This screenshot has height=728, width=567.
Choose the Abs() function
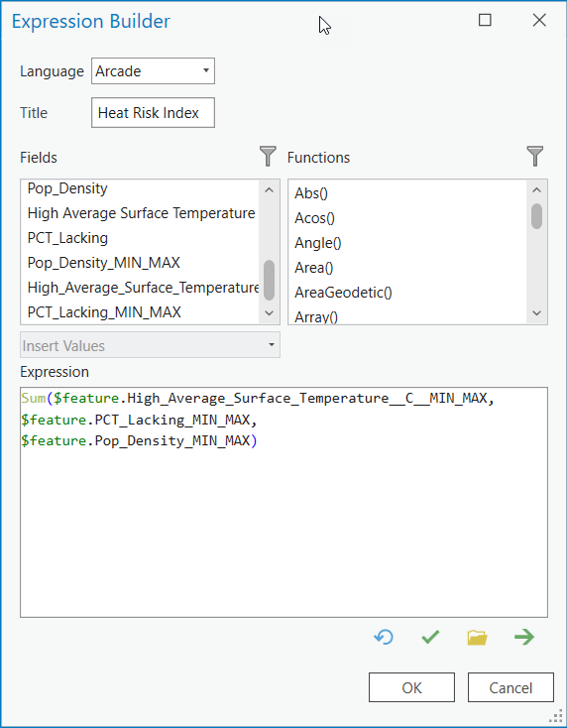click(x=311, y=193)
